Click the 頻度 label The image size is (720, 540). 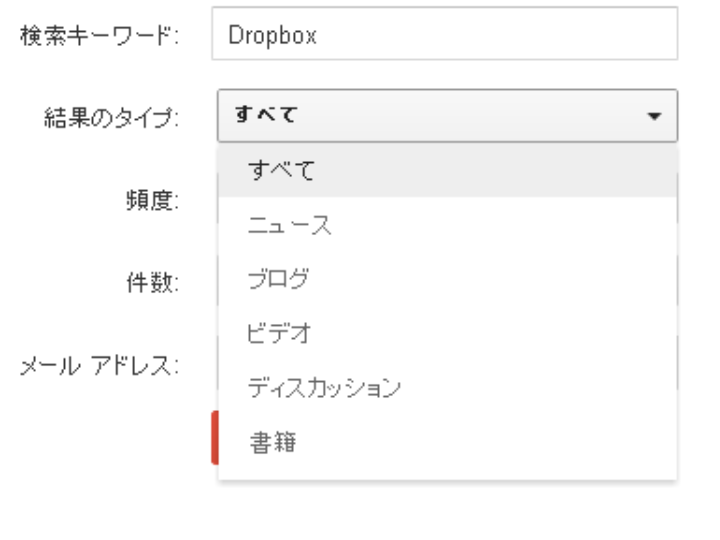pos(152,201)
